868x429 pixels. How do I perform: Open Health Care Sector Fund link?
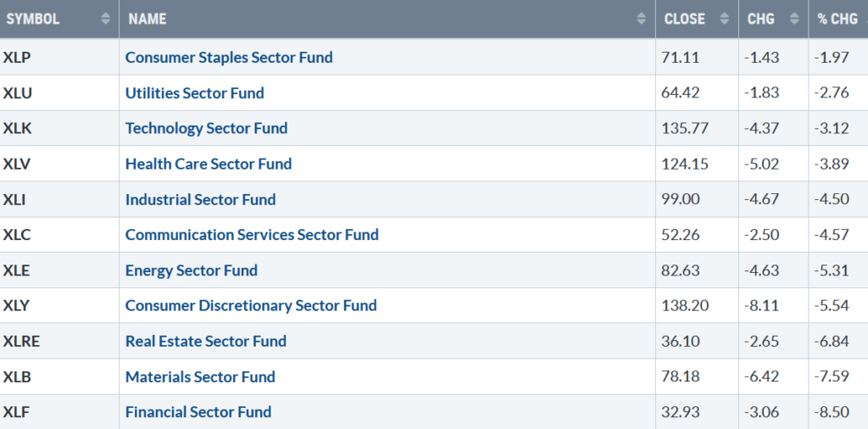[209, 164]
